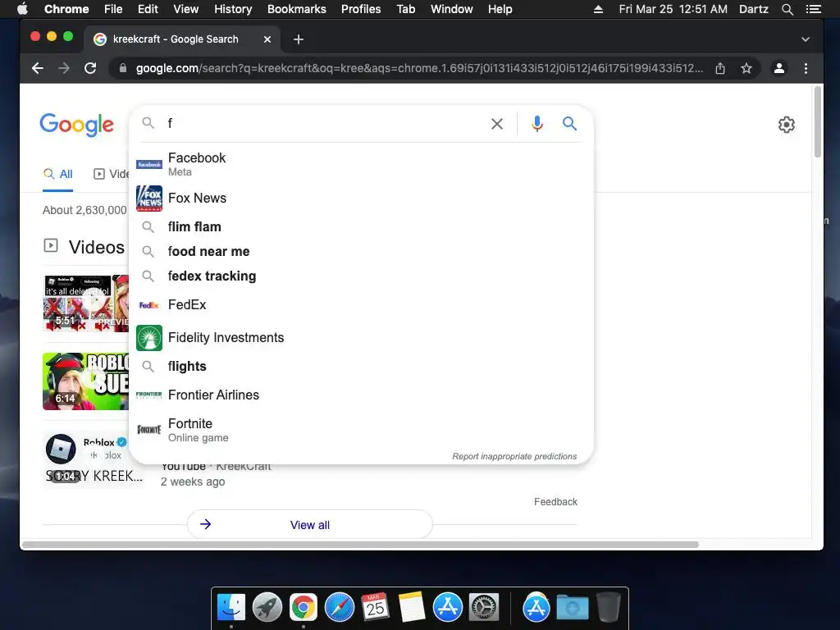Click the horizontal page scrollbar

pos(361,545)
